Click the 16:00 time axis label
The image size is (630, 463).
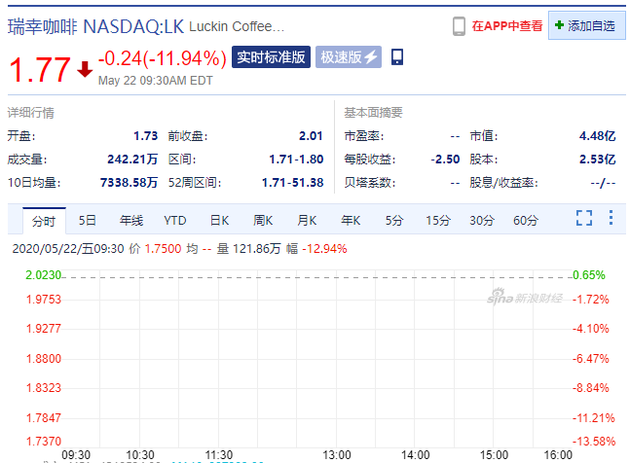(x=558, y=455)
